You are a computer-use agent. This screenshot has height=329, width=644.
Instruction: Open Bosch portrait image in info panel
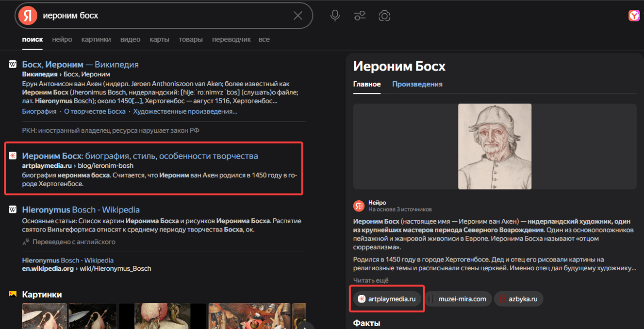coord(495,146)
